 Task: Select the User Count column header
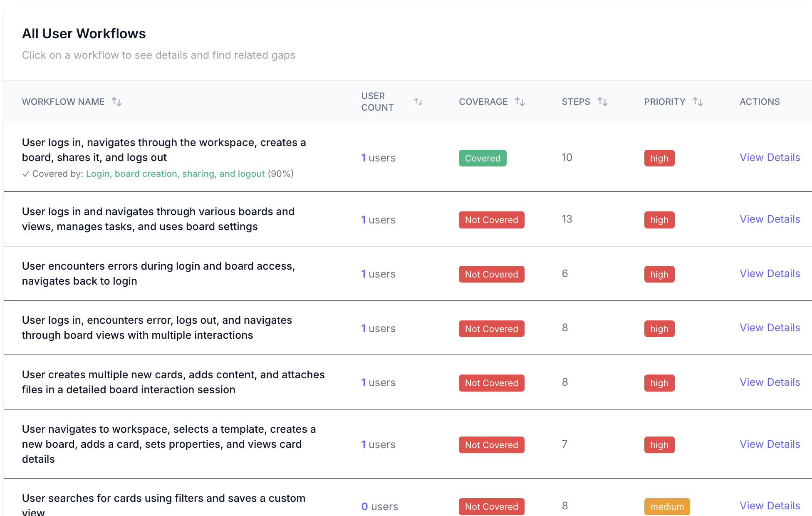pos(377,101)
